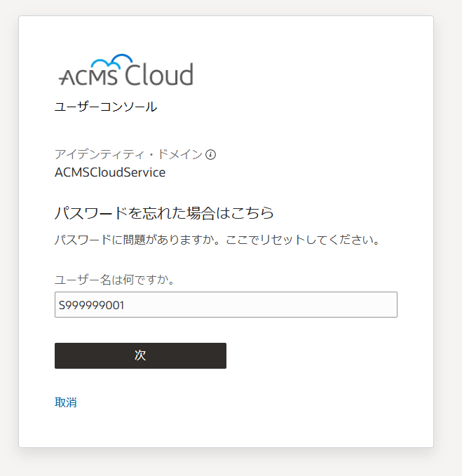Click the ユーザー名は何ですか label
This screenshot has height=476, width=462.
pyautogui.click(x=114, y=280)
